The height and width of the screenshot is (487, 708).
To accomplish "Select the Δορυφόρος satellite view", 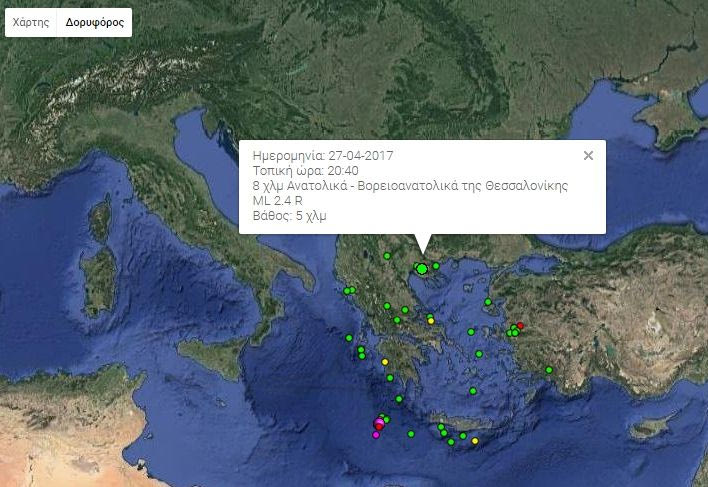I will [x=95, y=22].
